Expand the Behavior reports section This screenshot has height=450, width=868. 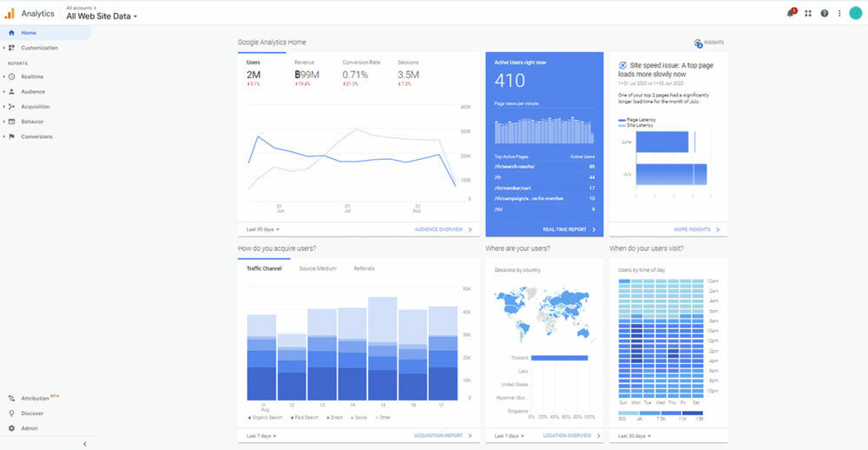[x=3, y=122]
